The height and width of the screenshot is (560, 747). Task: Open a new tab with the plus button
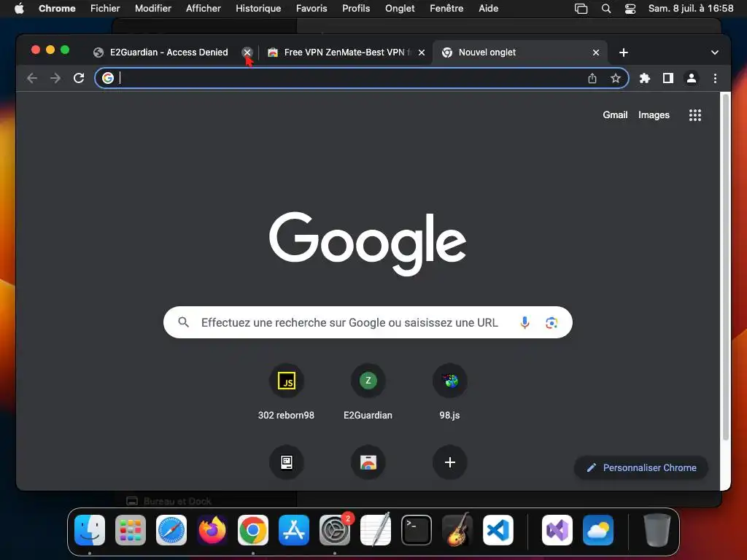623,52
